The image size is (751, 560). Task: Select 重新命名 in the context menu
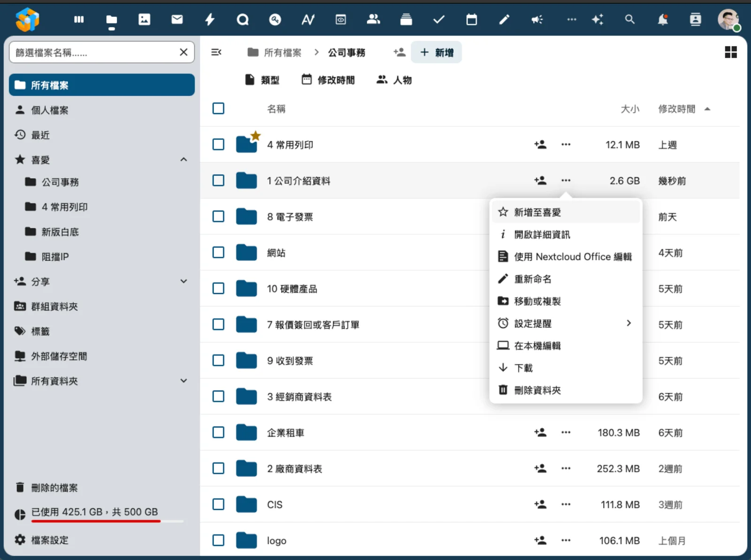pos(566,279)
